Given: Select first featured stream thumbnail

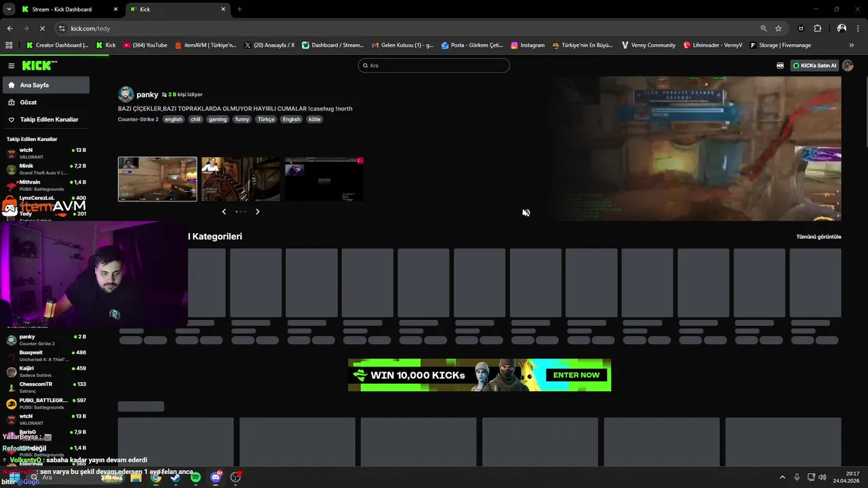Looking at the screenshot, I should (157, 179).
